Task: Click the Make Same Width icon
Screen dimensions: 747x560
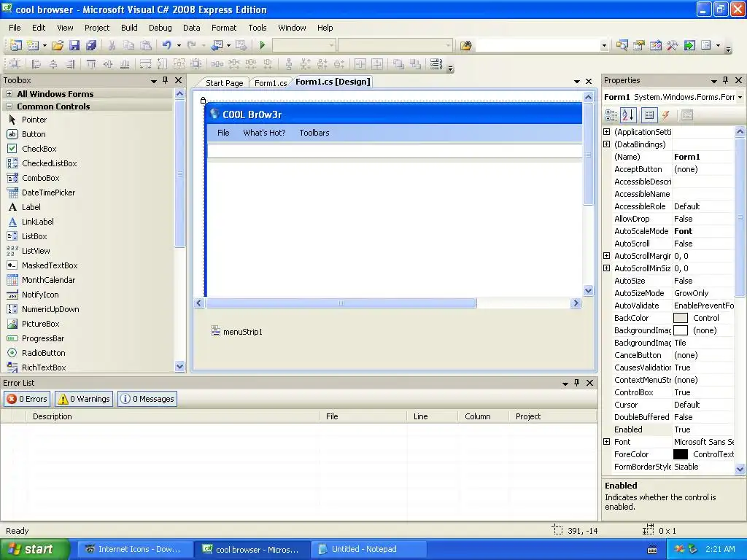Action: tap(145, 64)
